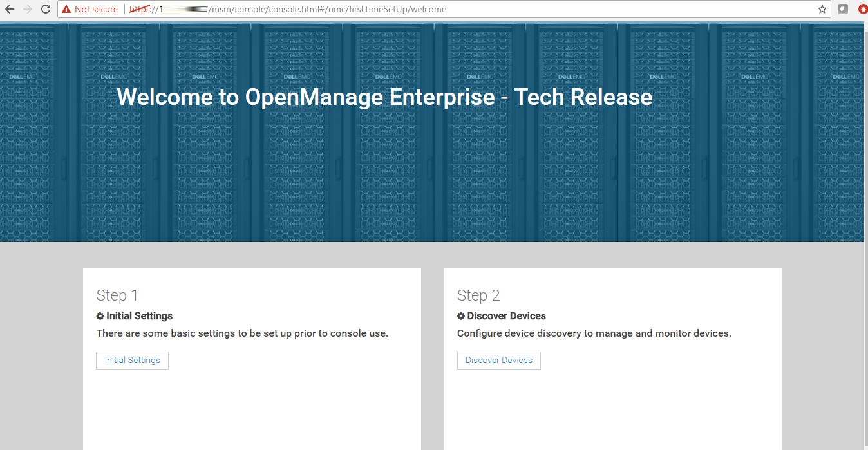Bookmark this page with the star icon
This screenshot has width=868, height=450.
pyautogui.click(x=822, y=9)
